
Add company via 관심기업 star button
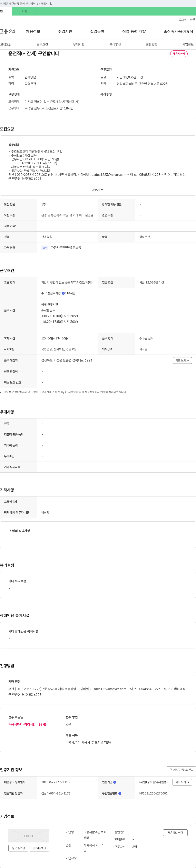point(18,848)
